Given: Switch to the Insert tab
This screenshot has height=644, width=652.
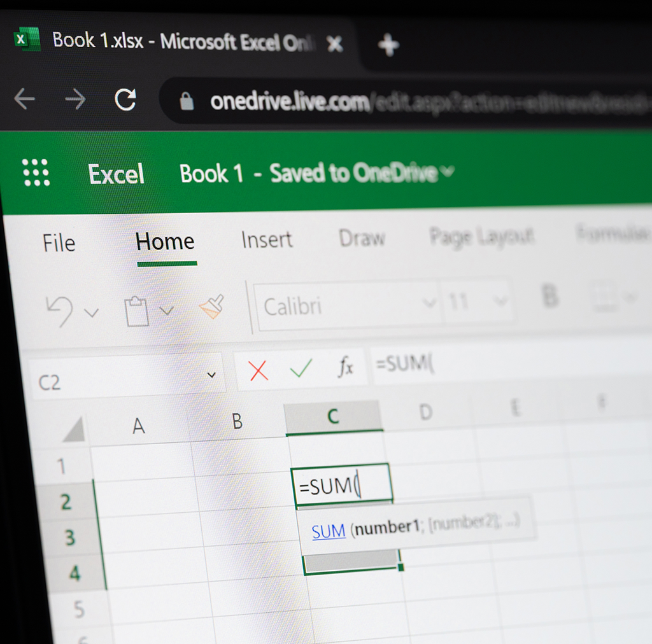Looking at the screenshot, I should [267, 240].
